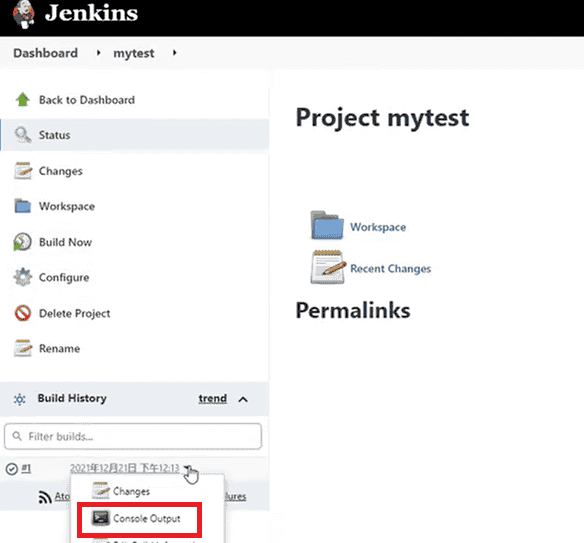Select Delete Project
The image size is (584, 543).
tap(74, 313)
